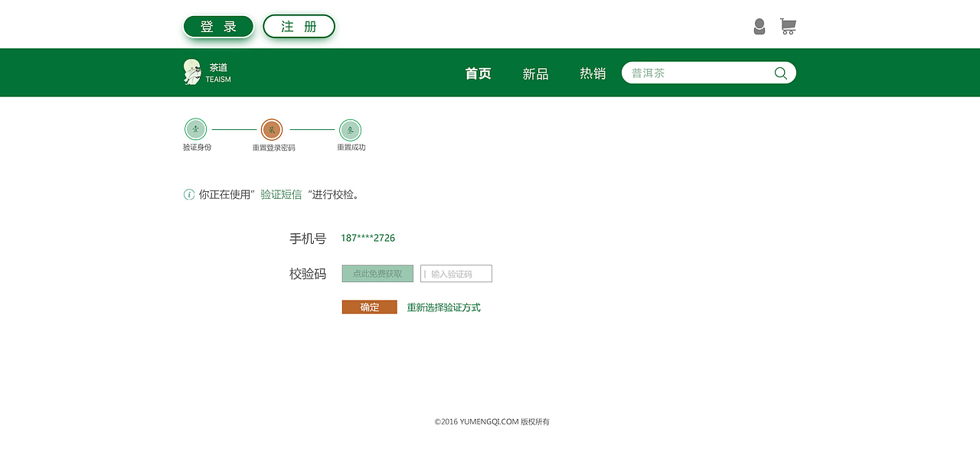Open the user account icon

coord(759,27)
